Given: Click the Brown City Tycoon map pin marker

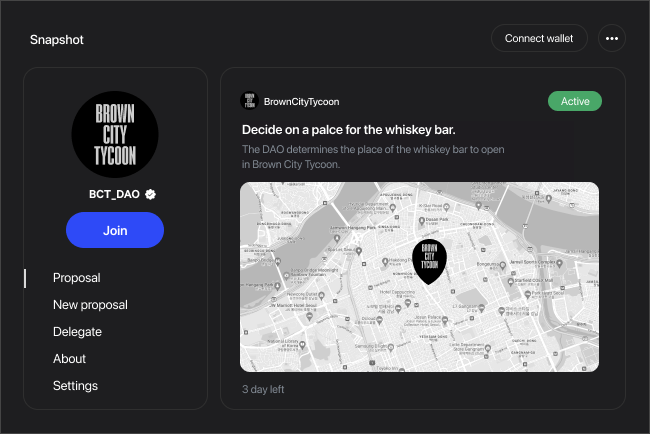Looking at the screenshot, I should (x=429, y=262).
